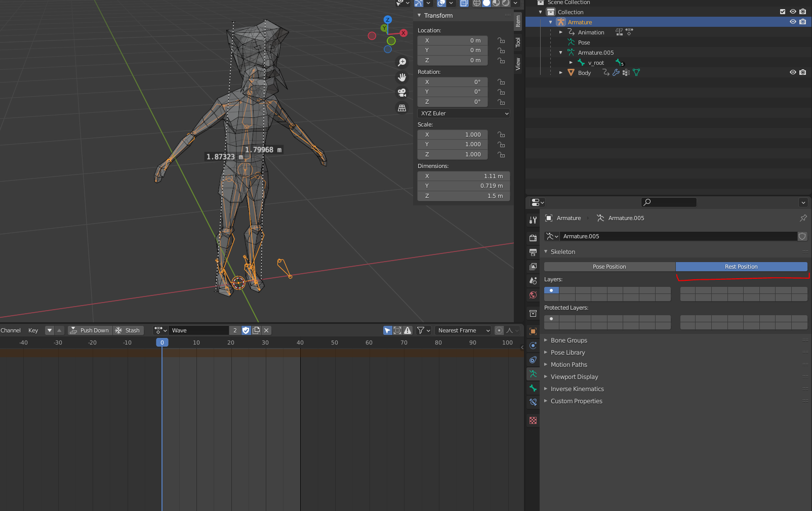Click the Pose Position button
Viewport: 812px width, 511px height.
pos(610,267)
